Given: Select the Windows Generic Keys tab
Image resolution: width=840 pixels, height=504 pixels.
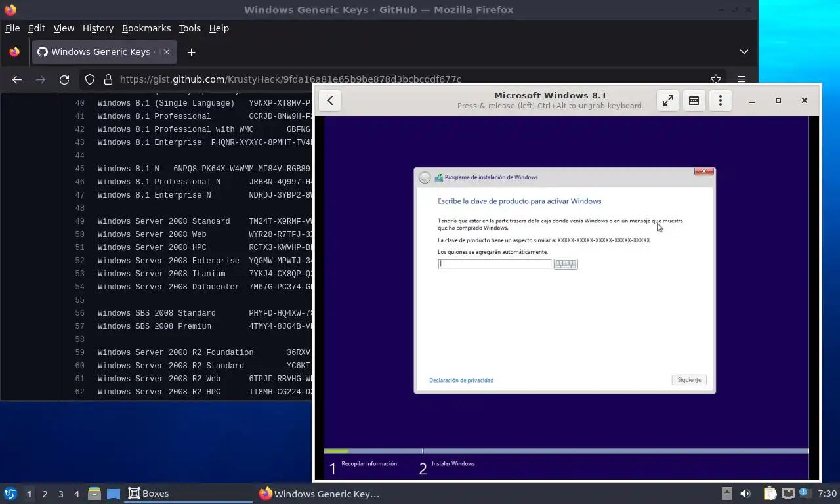Looking at the screenshot, I should [104, 52].
